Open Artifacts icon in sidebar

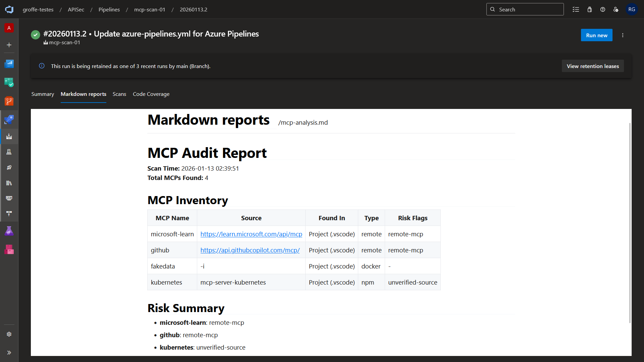tap(9, 249)
